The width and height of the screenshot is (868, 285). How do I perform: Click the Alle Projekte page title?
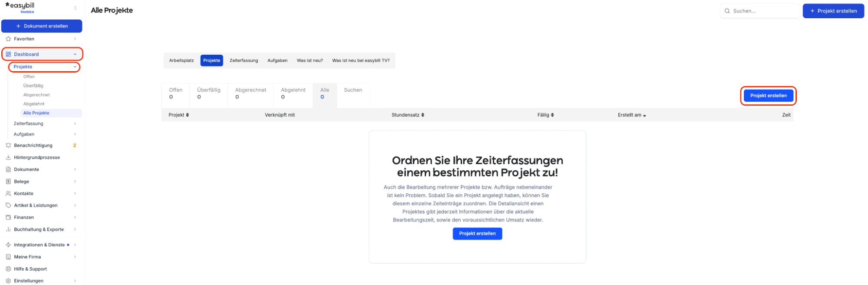click(112, 10)
